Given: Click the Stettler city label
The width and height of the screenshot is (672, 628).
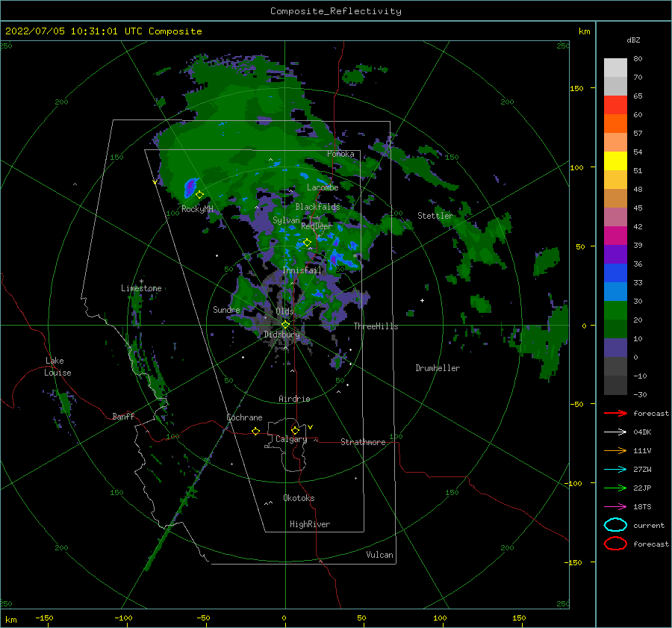Looking at the screenshot, I should click(x=435, y=216).
